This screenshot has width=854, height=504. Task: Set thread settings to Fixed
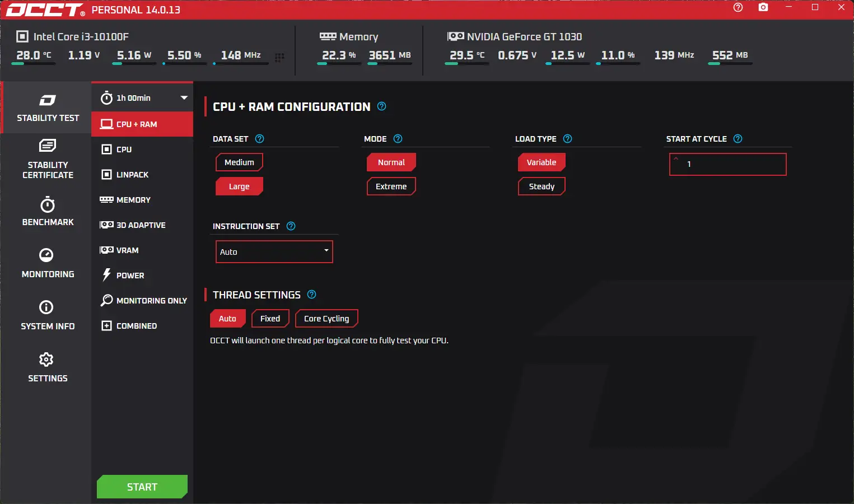coord(270,319)
